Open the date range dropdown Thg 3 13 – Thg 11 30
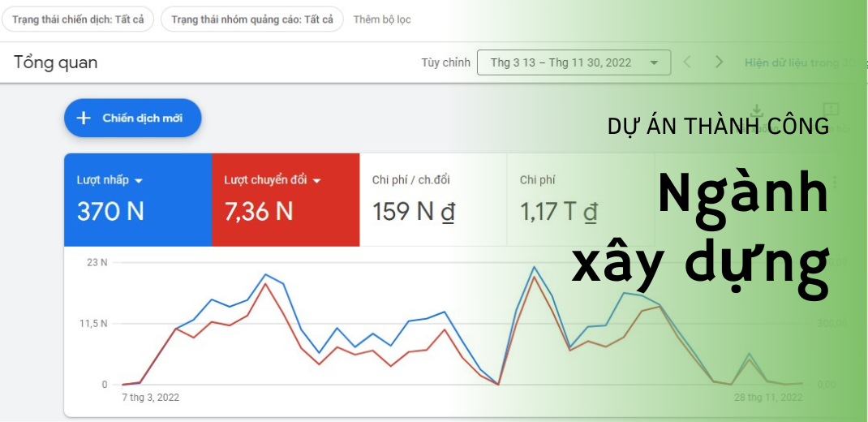 click(574, 62)
